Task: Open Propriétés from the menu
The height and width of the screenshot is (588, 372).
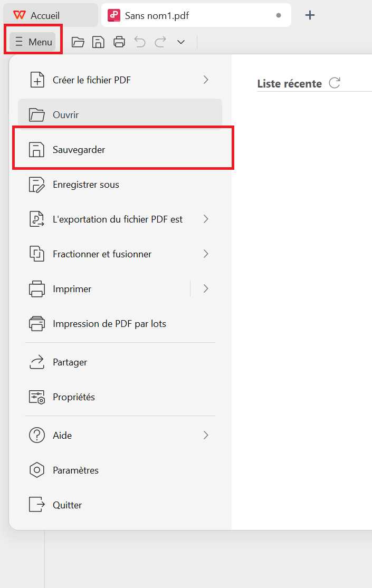Action: [x=74, y=397]
